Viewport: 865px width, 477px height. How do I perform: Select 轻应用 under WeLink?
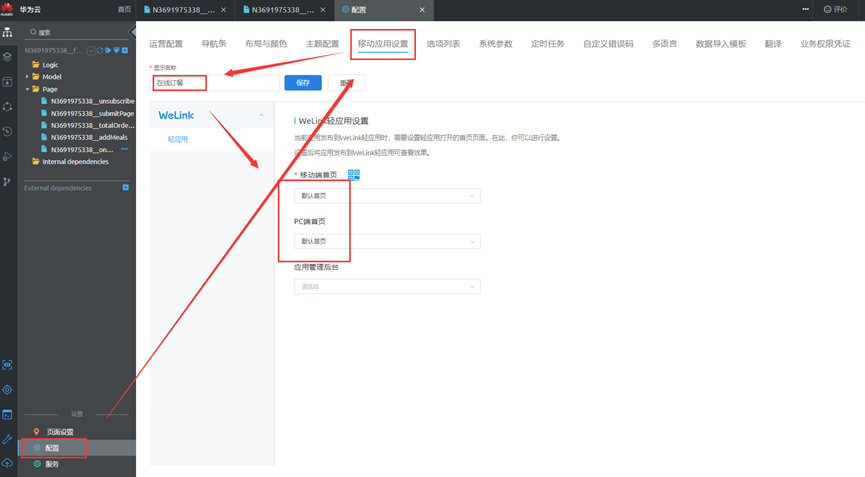pyautogui.click(x=178, y=139)
